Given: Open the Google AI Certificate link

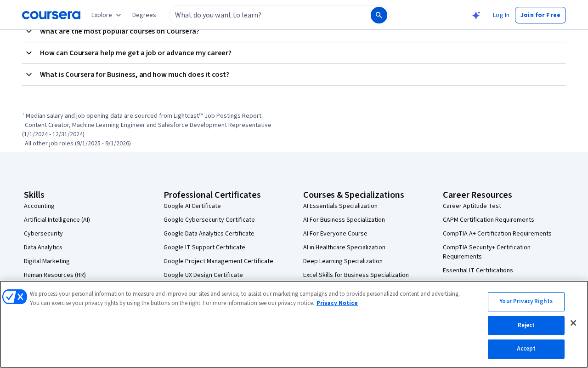Looking at the screenshot, I should [192, 206].
